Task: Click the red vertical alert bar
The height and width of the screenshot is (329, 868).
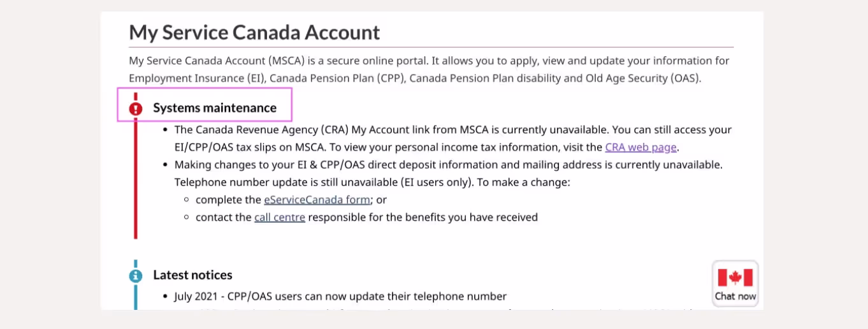Action: pos(136,185)
